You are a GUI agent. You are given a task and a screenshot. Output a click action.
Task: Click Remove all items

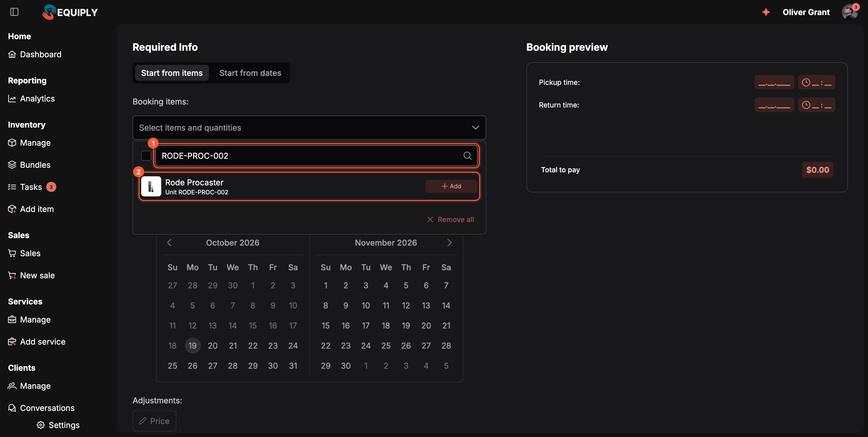451,219
